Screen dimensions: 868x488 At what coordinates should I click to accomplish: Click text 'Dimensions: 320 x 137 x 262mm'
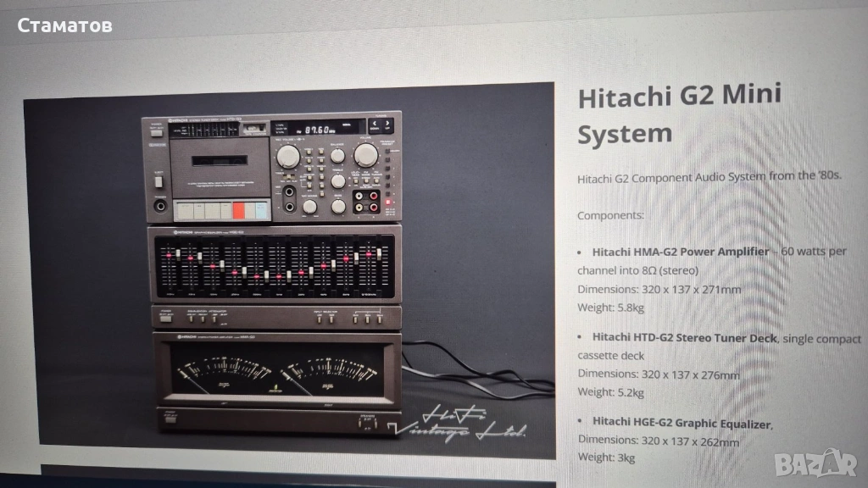pyautogui.click(x=659, y=441)
